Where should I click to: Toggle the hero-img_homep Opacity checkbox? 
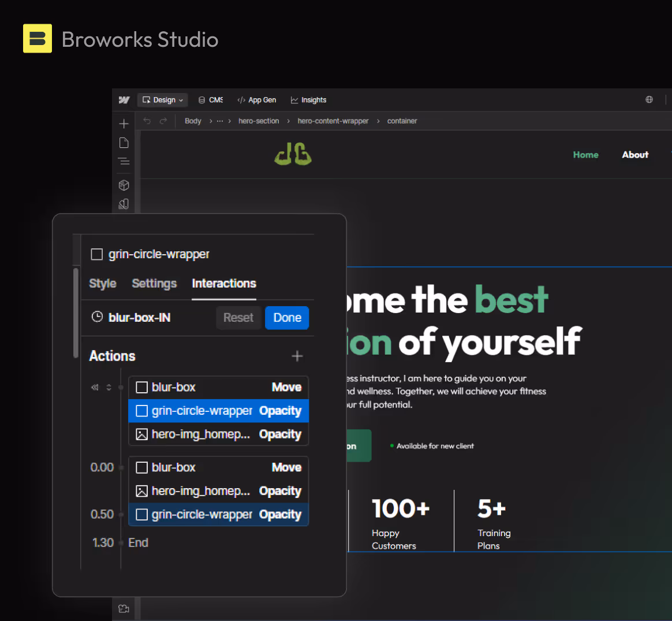141,434
